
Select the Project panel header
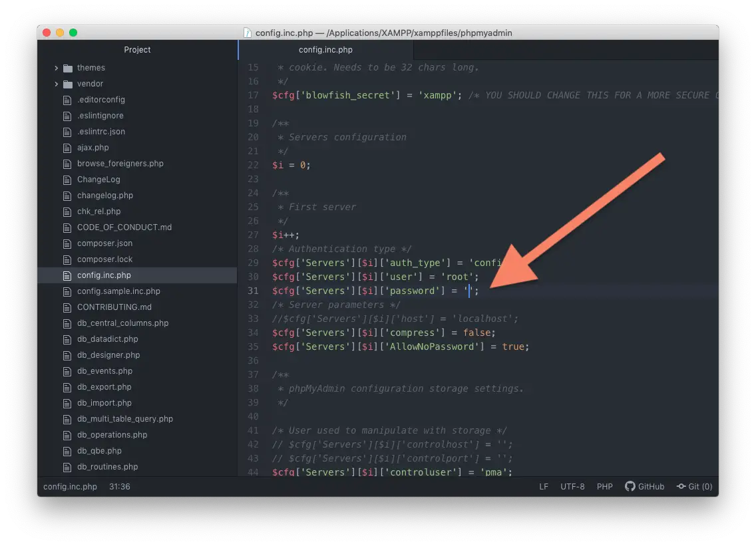(x=137, y=50)
